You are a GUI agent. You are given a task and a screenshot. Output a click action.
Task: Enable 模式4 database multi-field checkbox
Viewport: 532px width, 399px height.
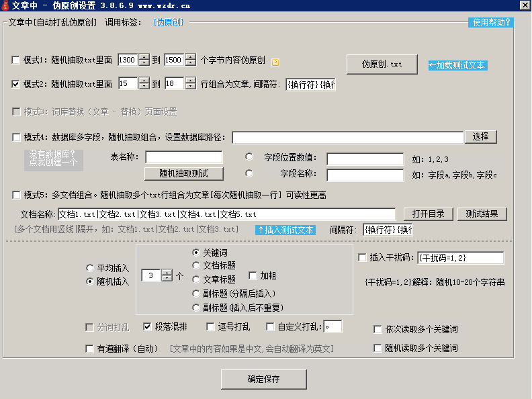(x=16, y=137)
